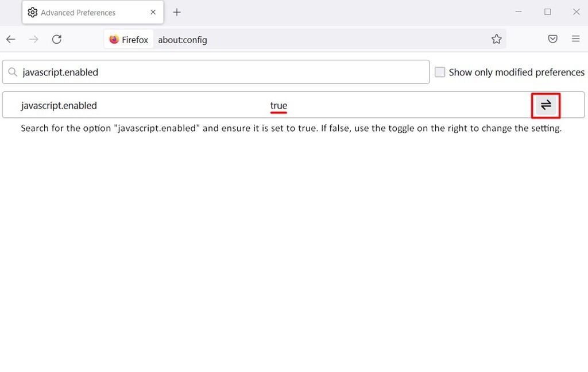The width and height of the screenshot is (588, 372).
Task: Focus the preference search field
Action: click(x=216, y=72)
